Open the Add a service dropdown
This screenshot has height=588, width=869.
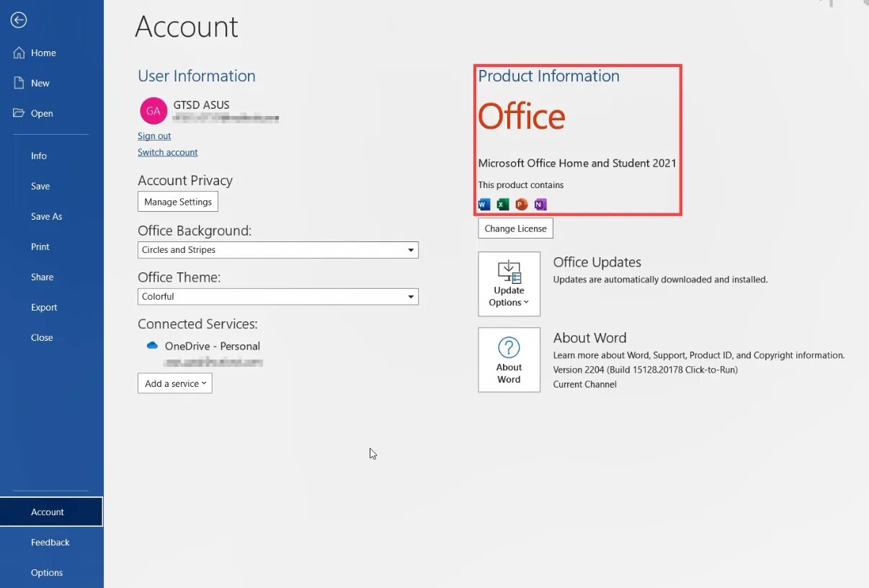[x=175, y=383]
